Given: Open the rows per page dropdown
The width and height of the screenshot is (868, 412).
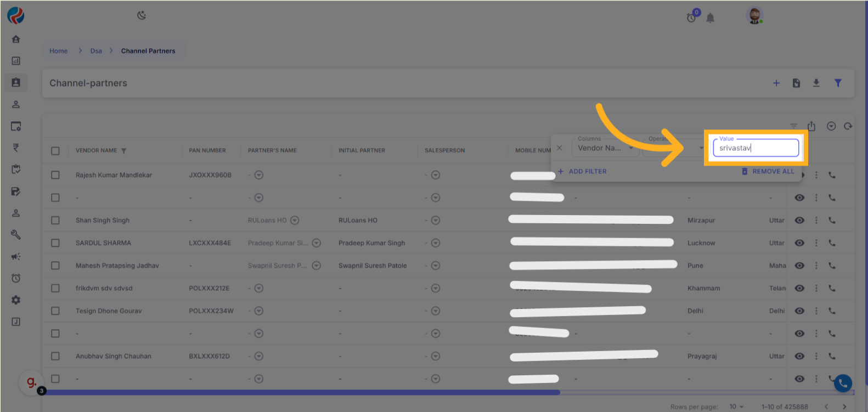Looking at the screenshot, I should coord(736,407).
